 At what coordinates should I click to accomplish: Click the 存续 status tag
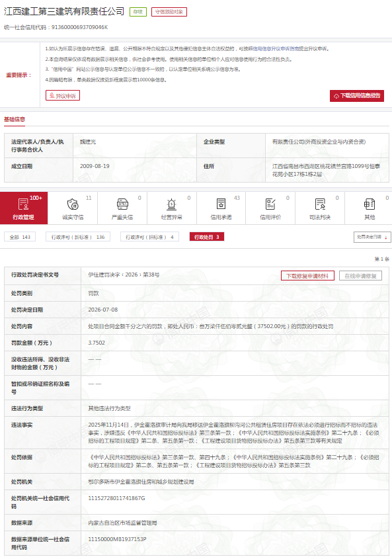click(138, 12)
